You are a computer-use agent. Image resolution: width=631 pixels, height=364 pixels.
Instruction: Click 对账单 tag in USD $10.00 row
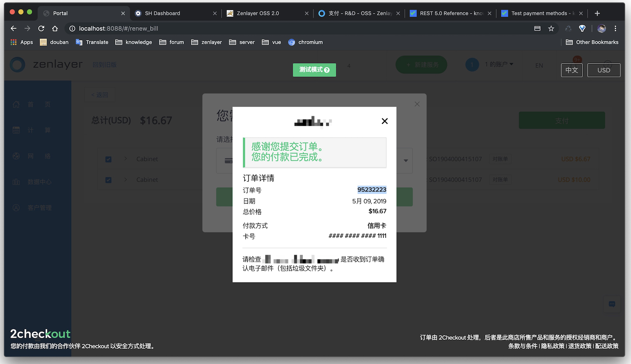click(500, 180)
